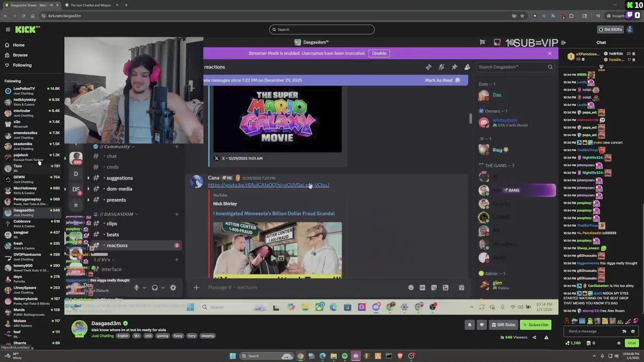Open the youtu.be link in Cana's message
The width and height of the screenshot is (644, 362).
[268, 185]
